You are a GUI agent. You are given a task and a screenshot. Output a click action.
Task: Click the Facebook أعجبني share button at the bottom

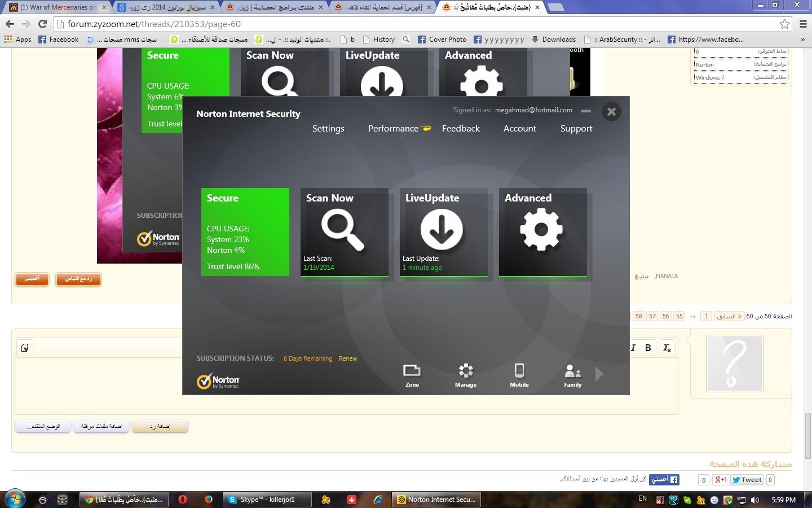(664, 479)
